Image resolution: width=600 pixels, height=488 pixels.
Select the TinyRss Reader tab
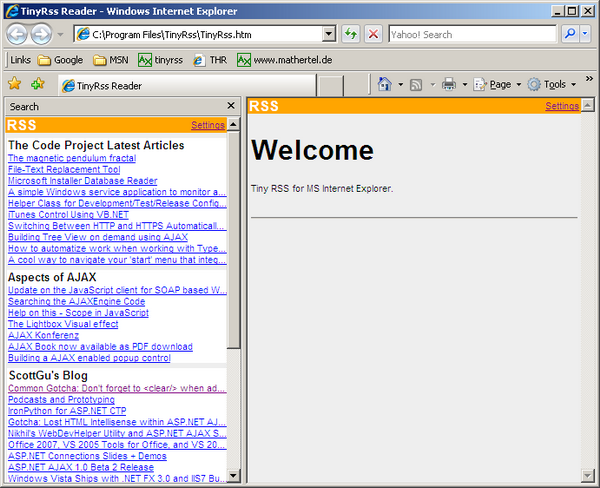pos(188,86)
